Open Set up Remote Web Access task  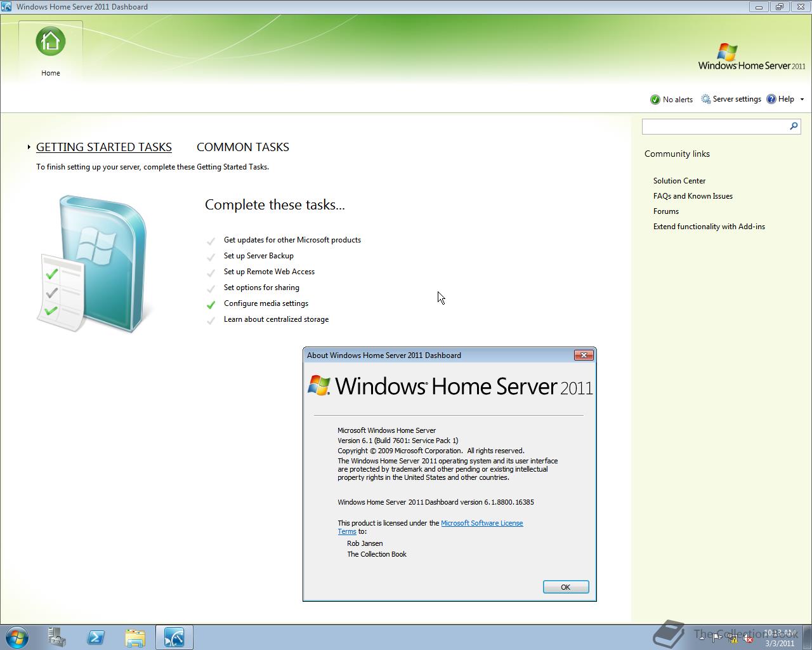pyautogui.click(x=269, y=272)
